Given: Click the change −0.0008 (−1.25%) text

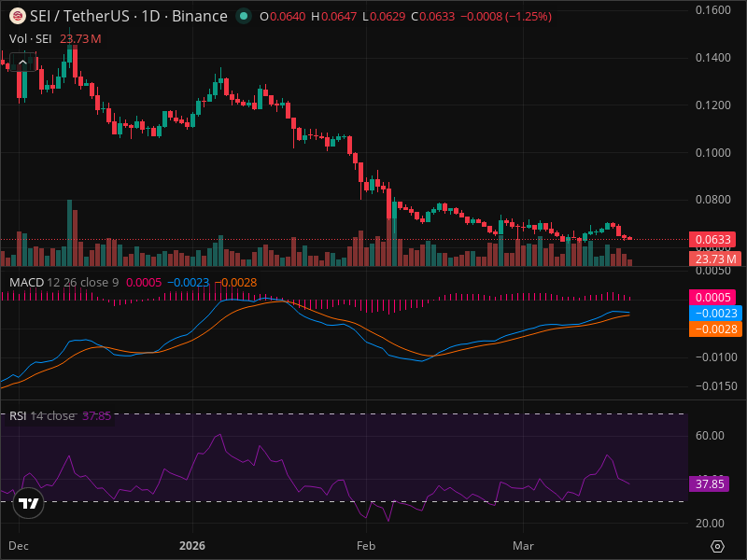Looking at the screenshot, I should coord(506,17).
